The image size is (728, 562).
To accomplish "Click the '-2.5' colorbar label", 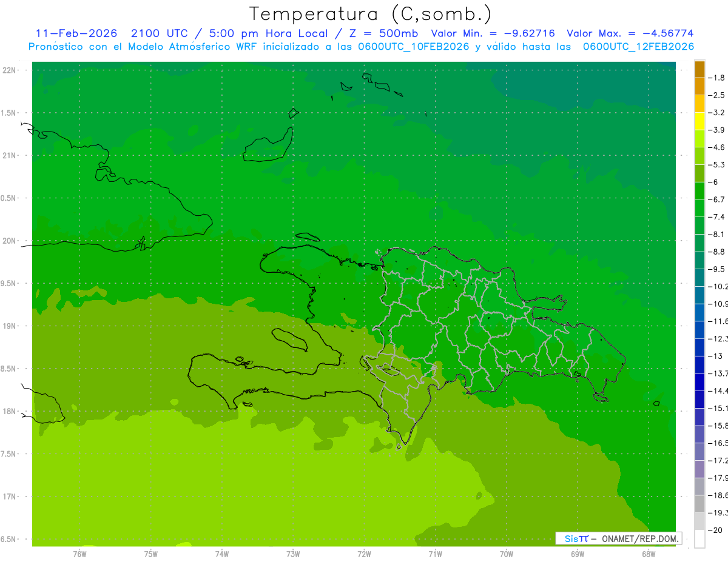I will [718, 95].
